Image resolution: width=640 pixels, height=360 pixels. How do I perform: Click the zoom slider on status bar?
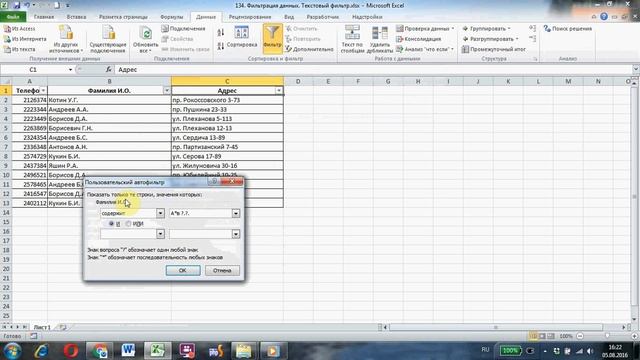coord(607,336)
